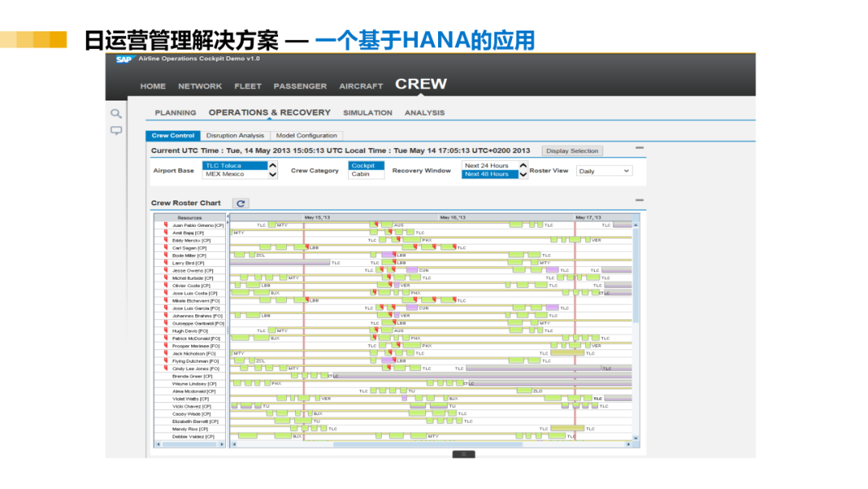Click the red flag beside Jack Nicholson
The height and width of the screenshot is (489, 868).
click(x=165, y=353)
